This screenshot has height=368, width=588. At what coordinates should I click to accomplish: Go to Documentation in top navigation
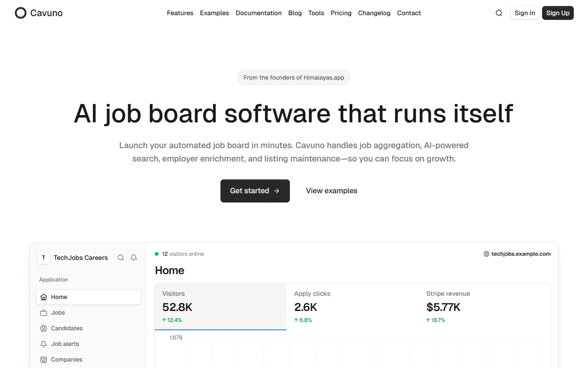point(259,13)
